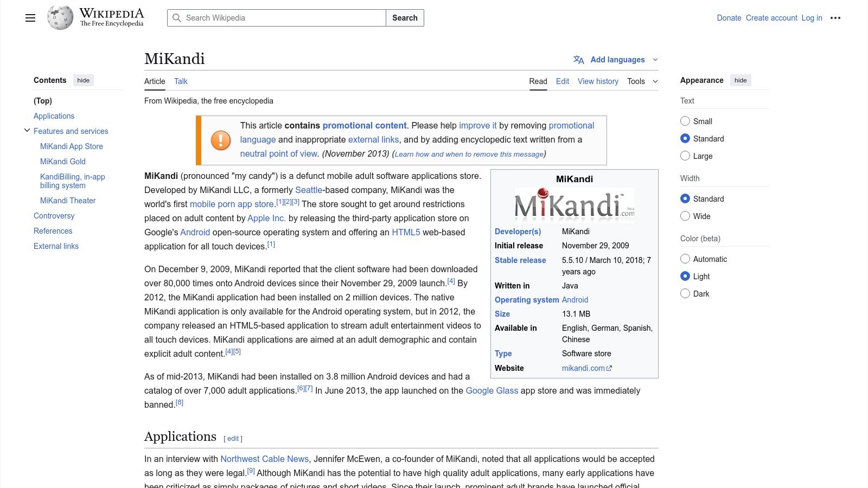
Task: Open the Edit tab
Action: (563, 81)
